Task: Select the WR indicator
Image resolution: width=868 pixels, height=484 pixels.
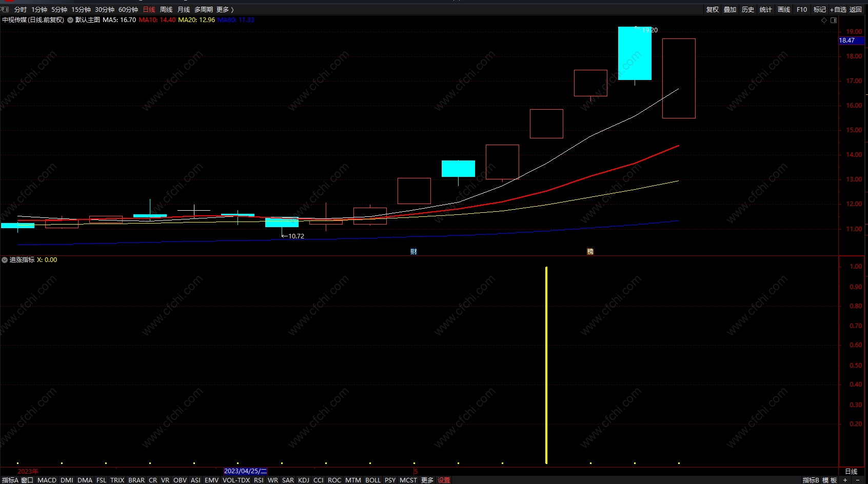Action: pyautogui.click(x=273, y=480)
